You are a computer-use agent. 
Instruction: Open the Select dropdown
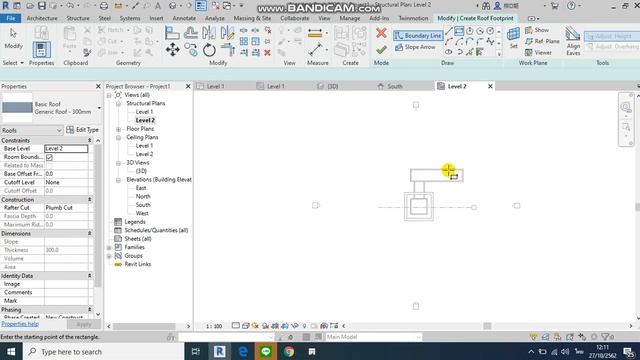[x=13, y=63]
